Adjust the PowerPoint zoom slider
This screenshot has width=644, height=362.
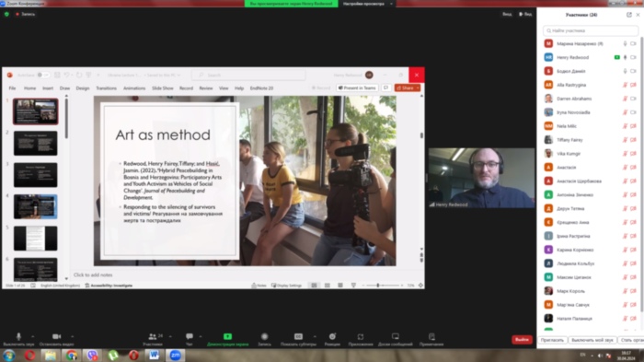(x=378, y=286)
